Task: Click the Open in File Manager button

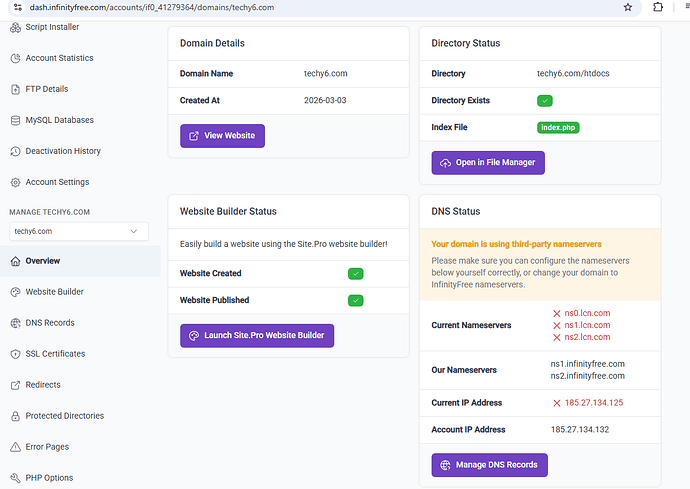Action: (x=488, y=162)
